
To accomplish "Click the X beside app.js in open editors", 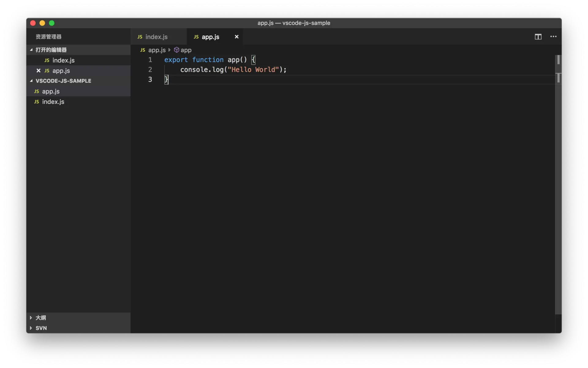I will pyautogui.click(x=39, y=71).
